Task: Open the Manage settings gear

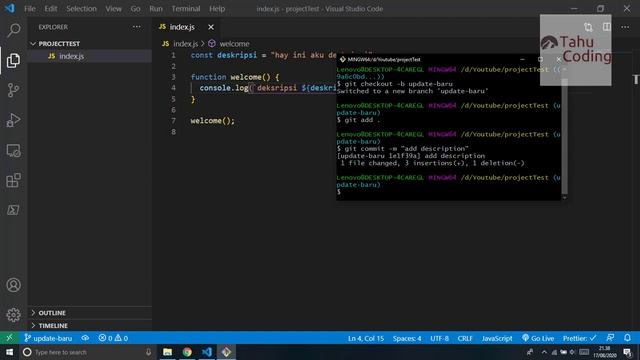Action: click(x=13, y=315)
